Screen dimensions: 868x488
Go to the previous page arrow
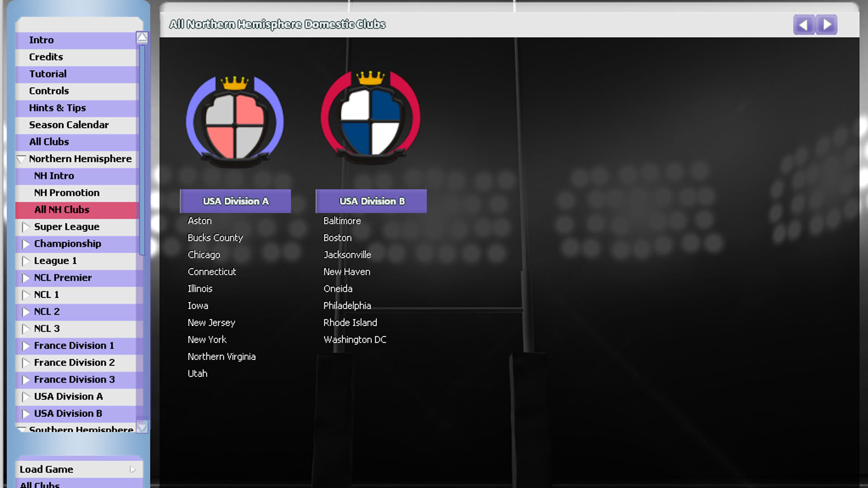click(804, 24)
